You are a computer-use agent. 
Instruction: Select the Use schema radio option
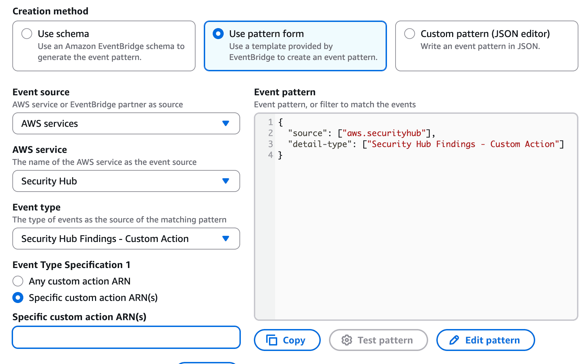click(x=27, y=34)
